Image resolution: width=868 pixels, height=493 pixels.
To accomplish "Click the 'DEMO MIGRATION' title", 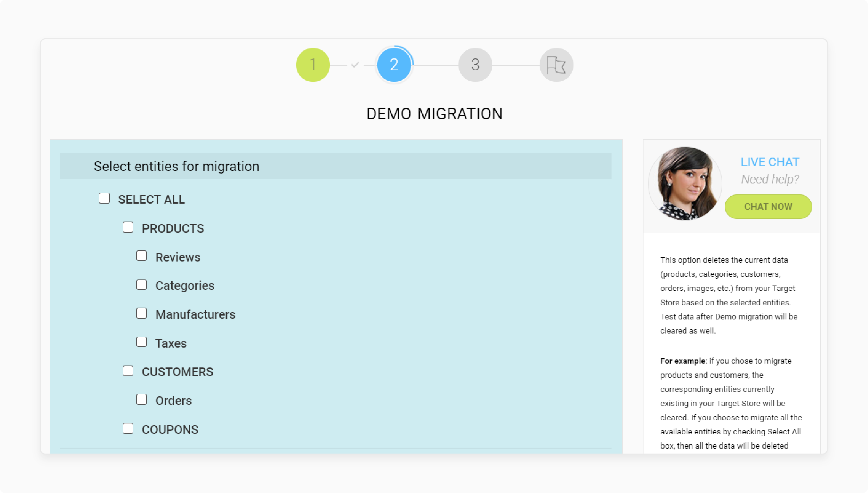I will point(434,114).
